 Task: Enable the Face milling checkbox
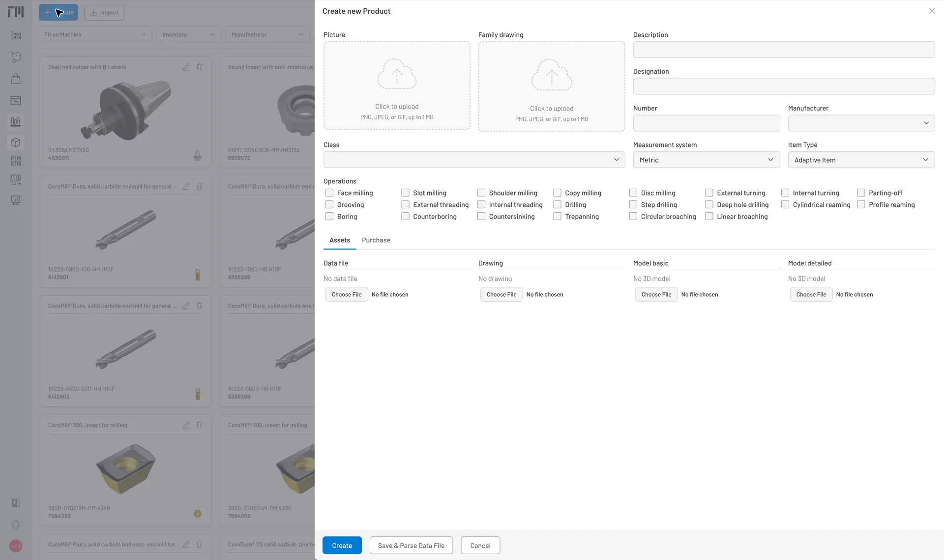click(x=329, y=193)
